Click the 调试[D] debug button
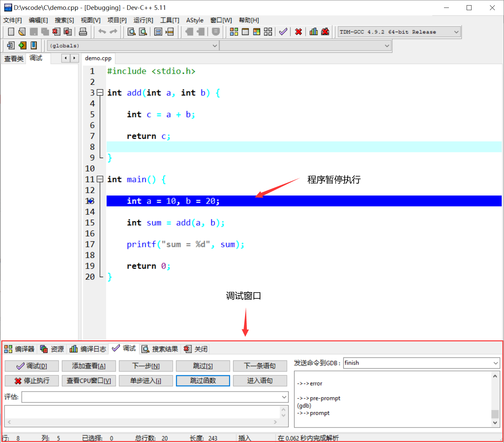 pyautogui.click(x=32, y=366)
